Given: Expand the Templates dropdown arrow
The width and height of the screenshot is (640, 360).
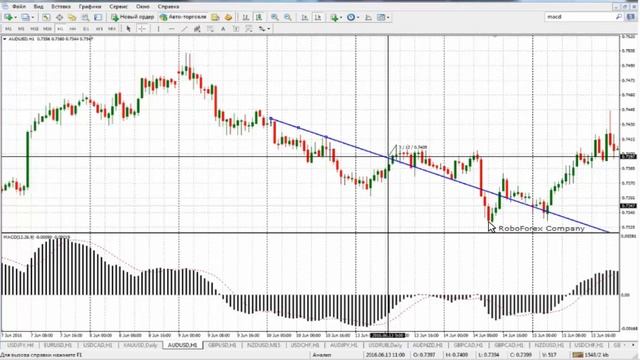Looking at the screenshot, I should click(388, 17).
